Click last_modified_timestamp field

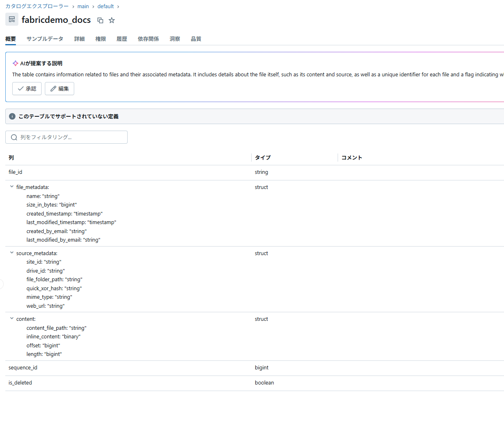tap(71, 222)
